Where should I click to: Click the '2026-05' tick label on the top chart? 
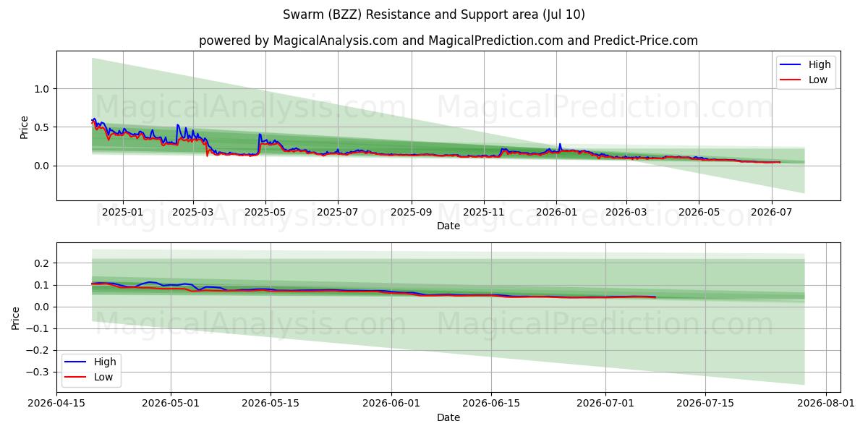pyautogui.click(x=699, y=212)
